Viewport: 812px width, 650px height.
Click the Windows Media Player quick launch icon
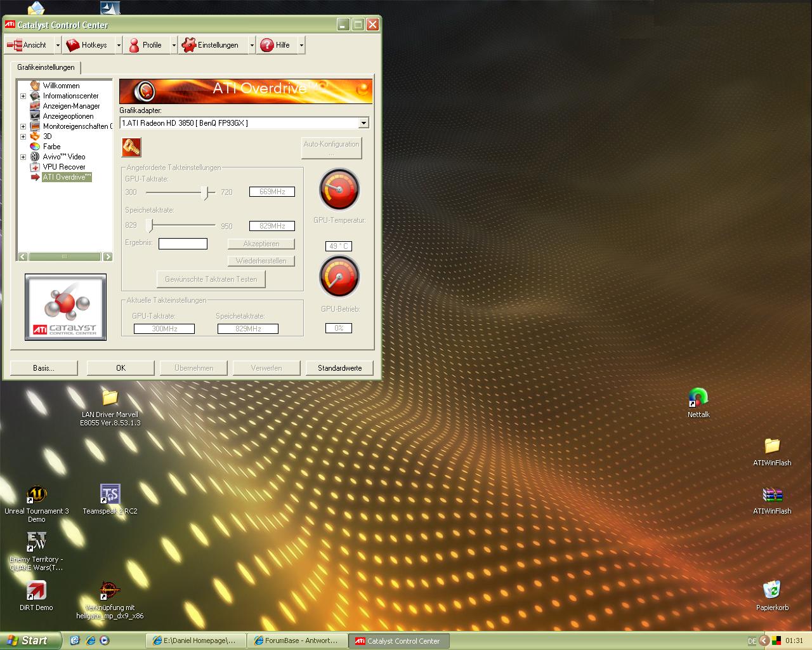104,640
